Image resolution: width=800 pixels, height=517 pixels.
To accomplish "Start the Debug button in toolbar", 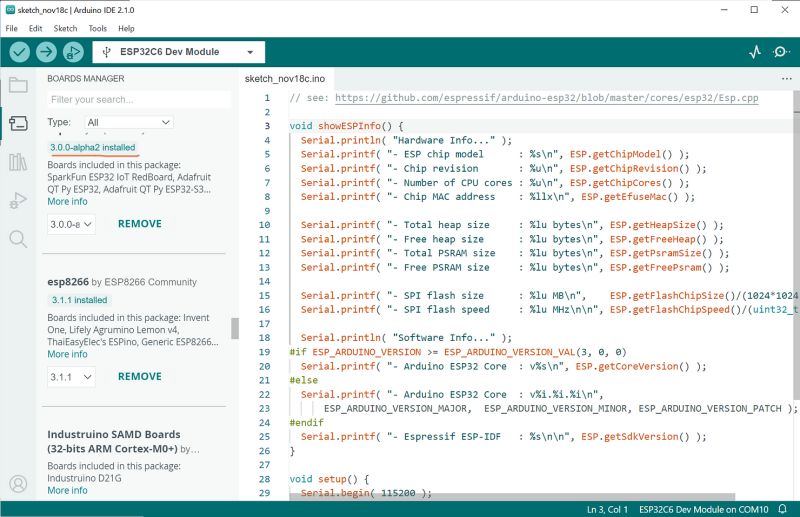I will click(x=73, y=52).
